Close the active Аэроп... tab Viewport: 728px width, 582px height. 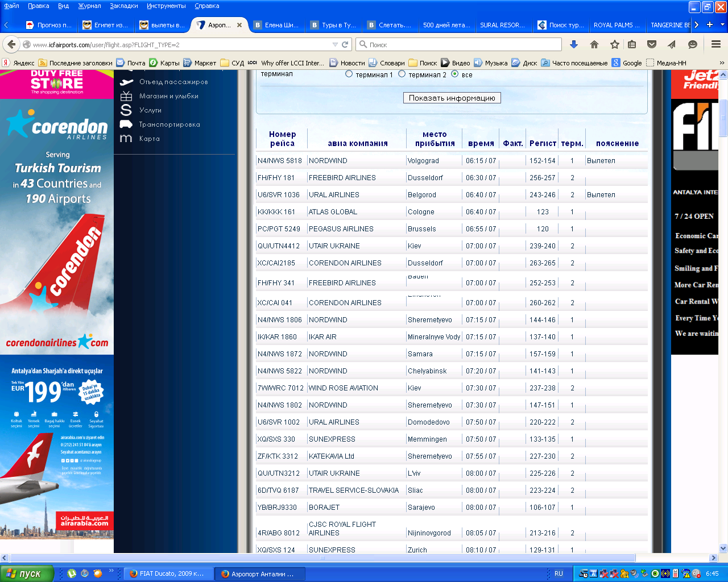(239, 25)
